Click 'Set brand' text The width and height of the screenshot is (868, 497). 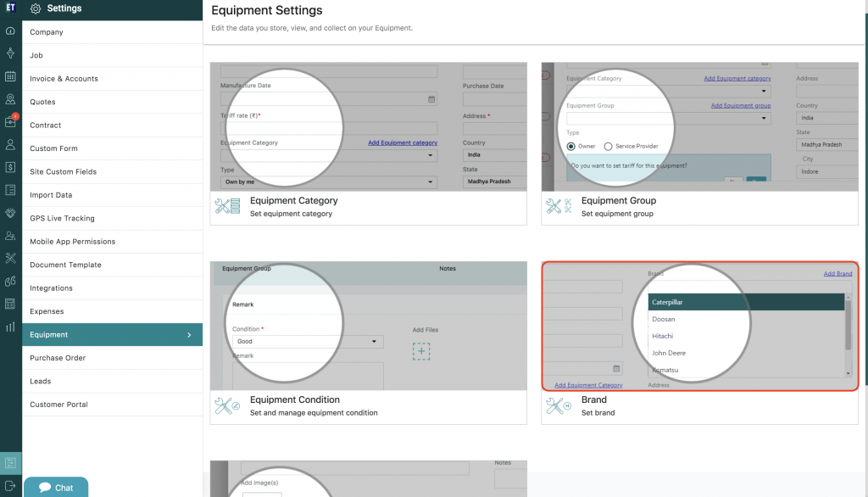click(x=598, y=413)
